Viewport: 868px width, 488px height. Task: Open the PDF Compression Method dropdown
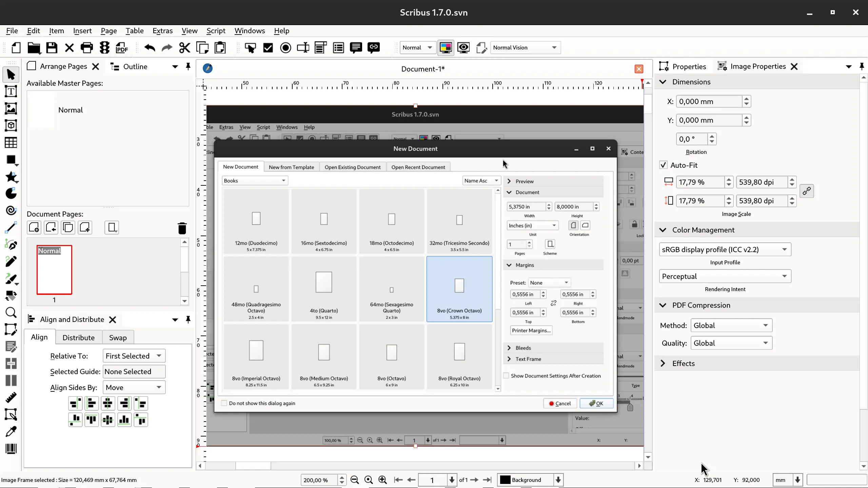tap(731, 325)
